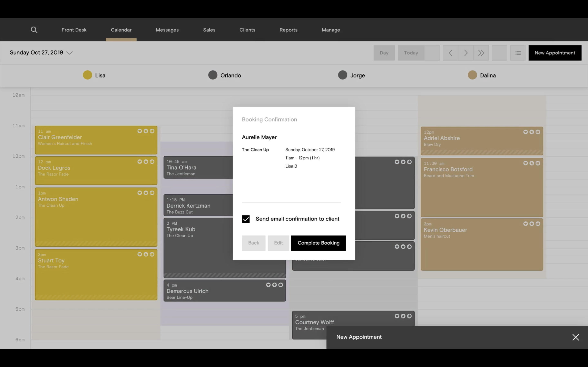
Task: Click the Complete Booking button
Action: [x=318, y=243]
